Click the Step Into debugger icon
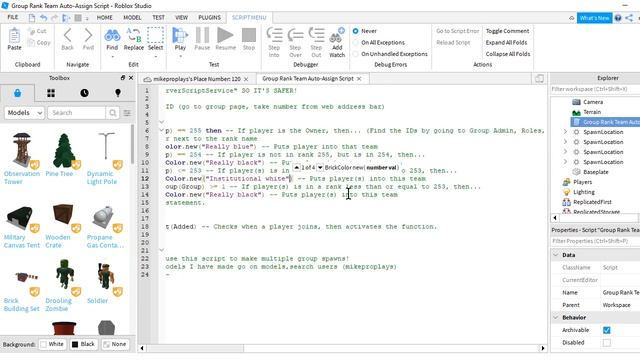This screenshot has height=360, width=640. pos(274,36)
